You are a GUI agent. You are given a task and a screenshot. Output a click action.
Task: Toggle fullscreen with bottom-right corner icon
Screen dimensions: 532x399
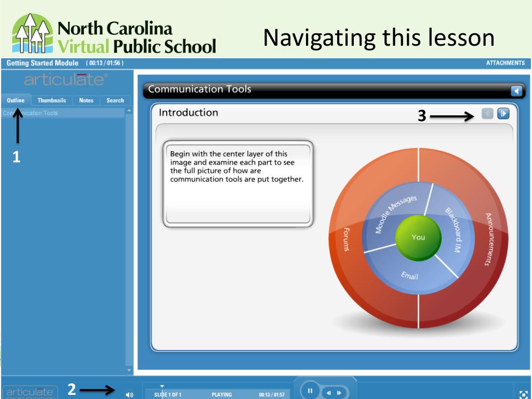524,394
